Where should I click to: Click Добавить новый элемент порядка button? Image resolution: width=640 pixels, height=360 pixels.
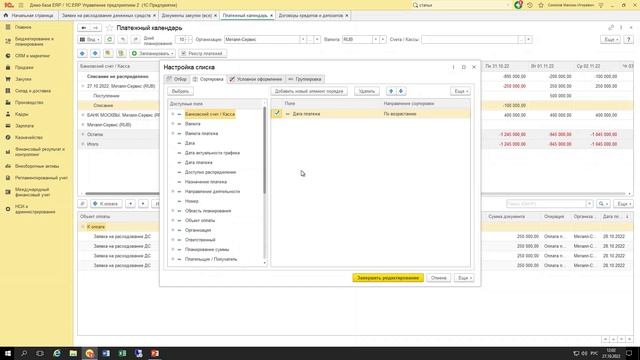[x=309, y=91]
